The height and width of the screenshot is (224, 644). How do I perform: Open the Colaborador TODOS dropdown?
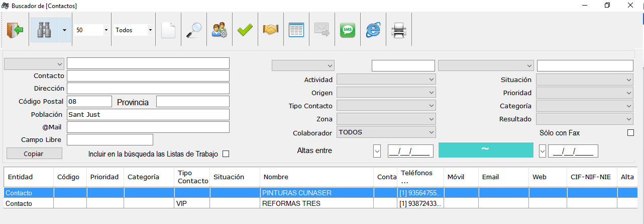pos(386,132)
